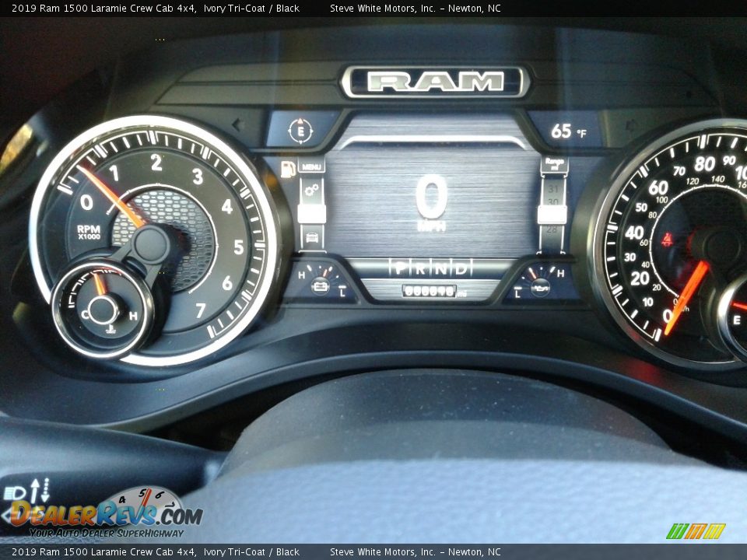Click the left menu slider handle
This screenshot has width=747, height=560.
coord(311,214)
